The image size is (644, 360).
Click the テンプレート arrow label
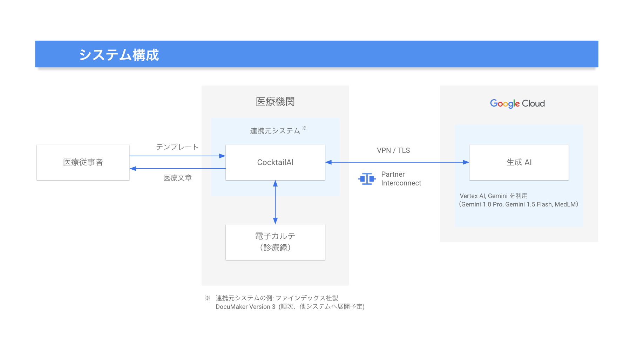[x=177, y=147]
